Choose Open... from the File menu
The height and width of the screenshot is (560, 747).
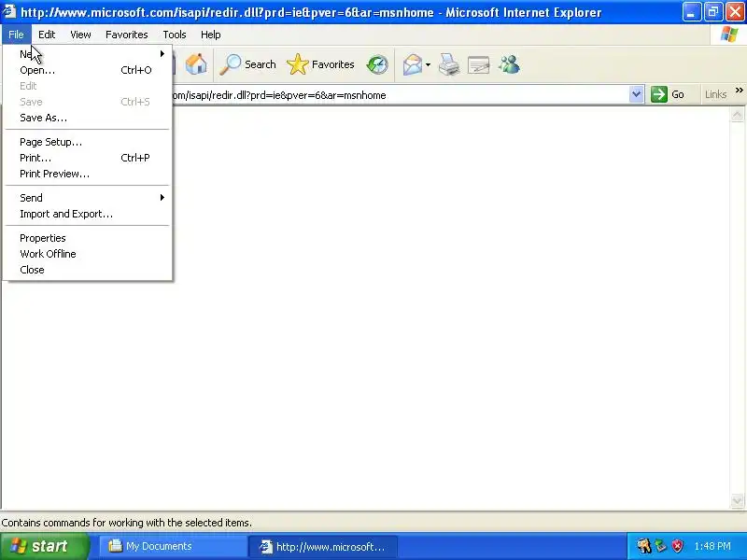[x=88, y=70]
